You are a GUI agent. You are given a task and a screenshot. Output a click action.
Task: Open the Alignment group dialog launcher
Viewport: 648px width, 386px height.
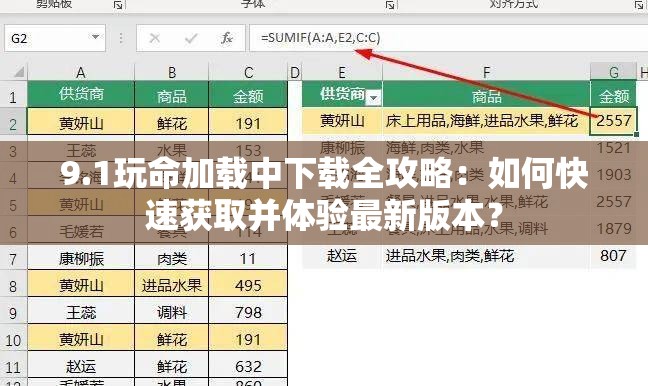click(x=639, y=5)
